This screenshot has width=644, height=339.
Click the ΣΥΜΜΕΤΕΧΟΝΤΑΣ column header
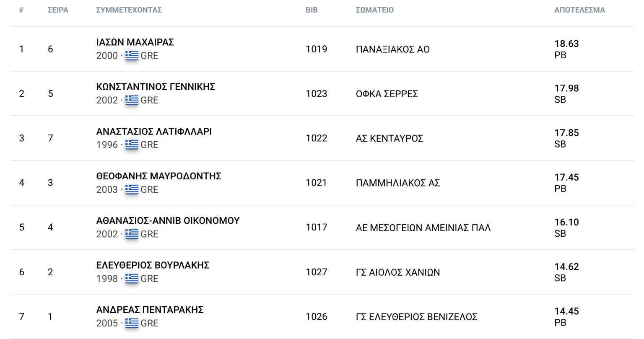pyautogui.click(x=129, y=10)
